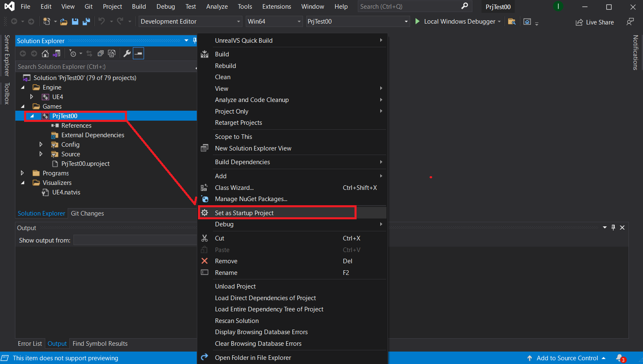Click the red X Remove icon
Image resolution: width=643 pixels, height=364 pixels.
pyautogui.click(x=205, y=261)
